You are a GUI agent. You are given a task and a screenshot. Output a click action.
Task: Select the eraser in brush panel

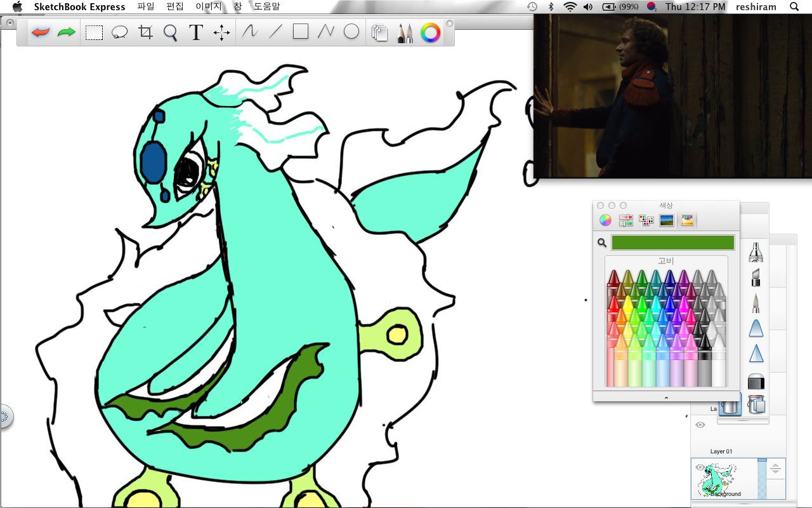[x=756, y=381]
